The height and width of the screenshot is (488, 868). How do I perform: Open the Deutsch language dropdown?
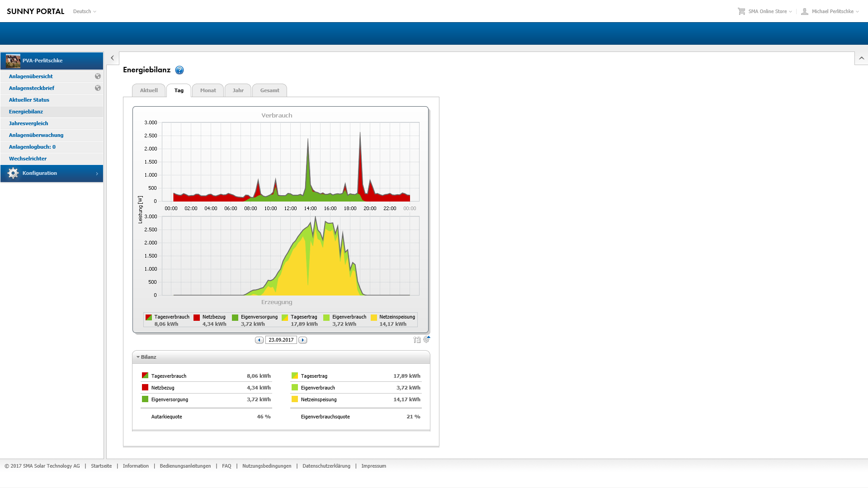tap(85, 11)
